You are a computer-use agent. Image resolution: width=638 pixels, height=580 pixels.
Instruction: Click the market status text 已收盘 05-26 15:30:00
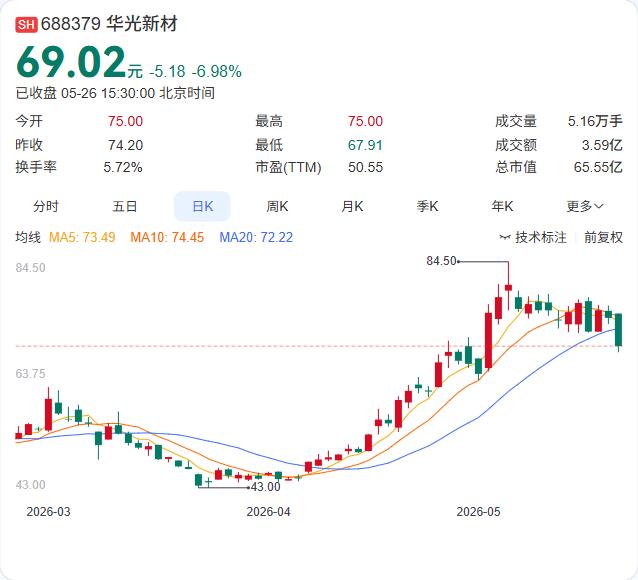85,93
